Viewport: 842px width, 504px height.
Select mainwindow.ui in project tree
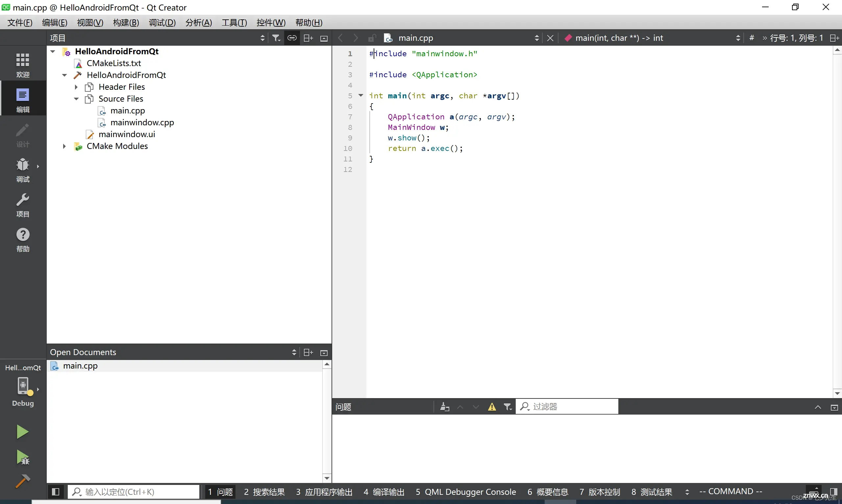(127, 134)
